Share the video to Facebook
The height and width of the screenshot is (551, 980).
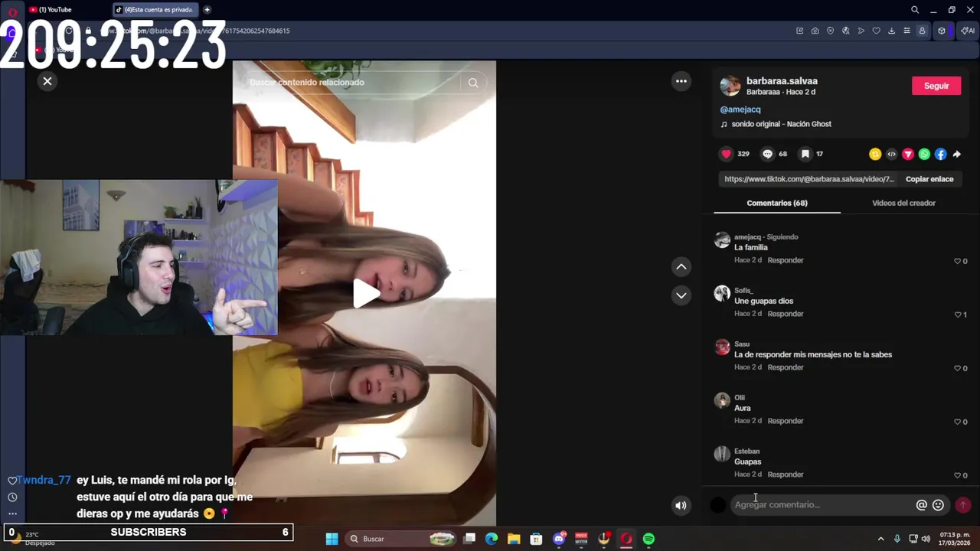pyautogui.click(x=940, y=154)
